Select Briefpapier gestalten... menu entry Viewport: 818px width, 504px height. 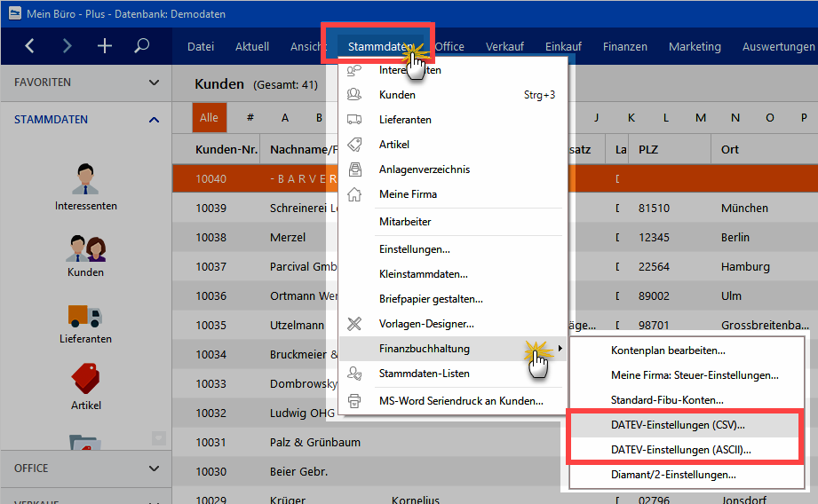[453, 299]
